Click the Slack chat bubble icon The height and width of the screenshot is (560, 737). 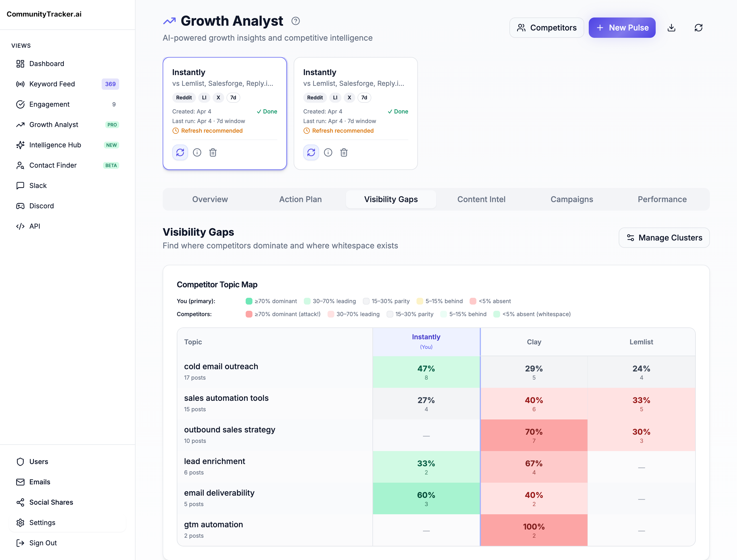tap(20, 186)
